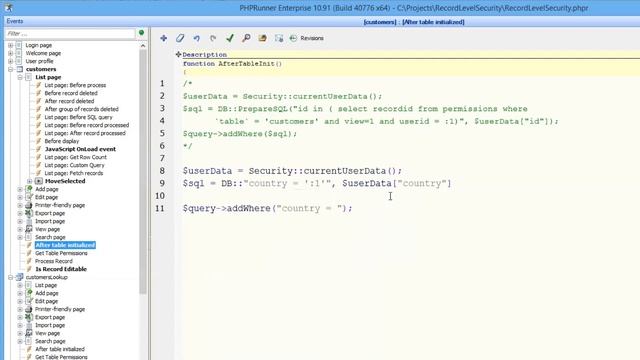Select After record deleted event
This screenshot has height=360, width=640.
69,101
